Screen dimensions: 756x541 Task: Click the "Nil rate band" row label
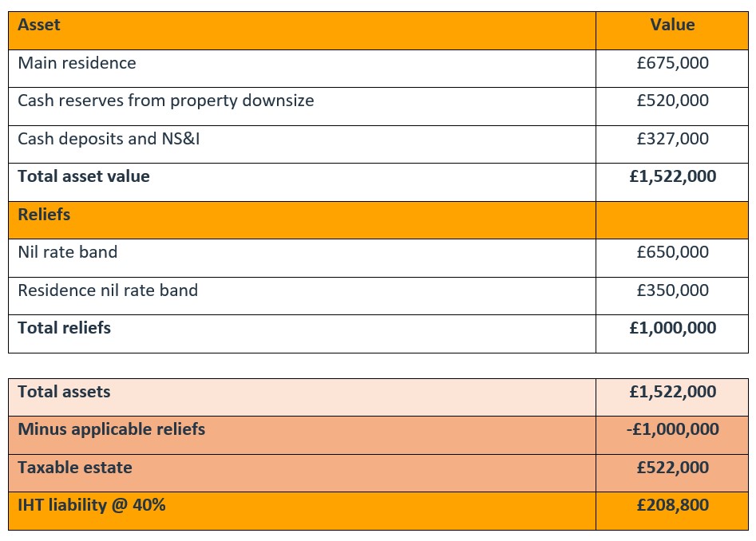(67, 252)
